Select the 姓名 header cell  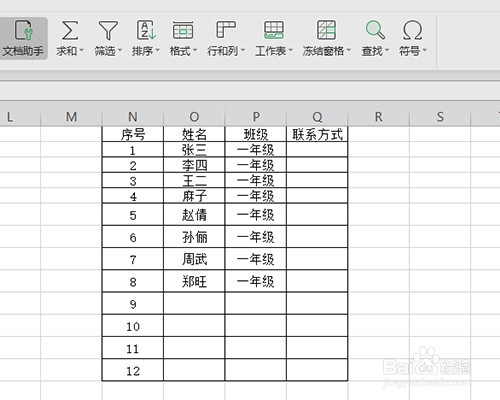194,134
